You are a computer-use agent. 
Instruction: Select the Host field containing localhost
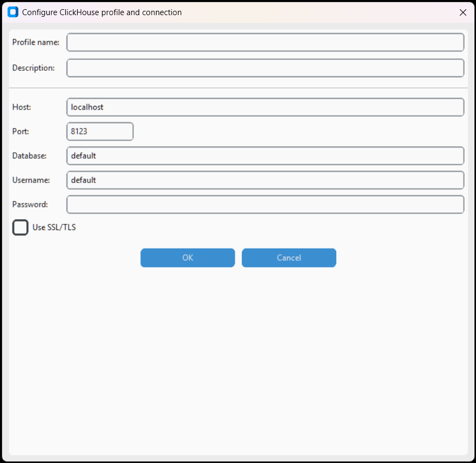266,108
